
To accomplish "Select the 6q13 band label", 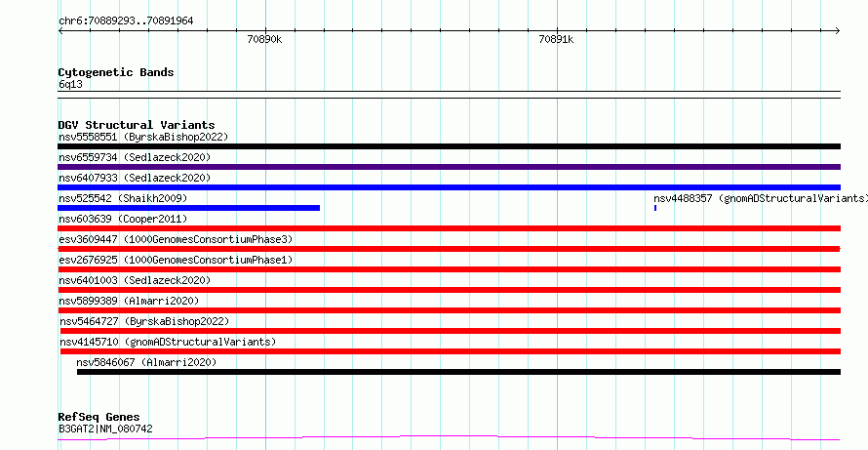I will click(x=70, y=84).
